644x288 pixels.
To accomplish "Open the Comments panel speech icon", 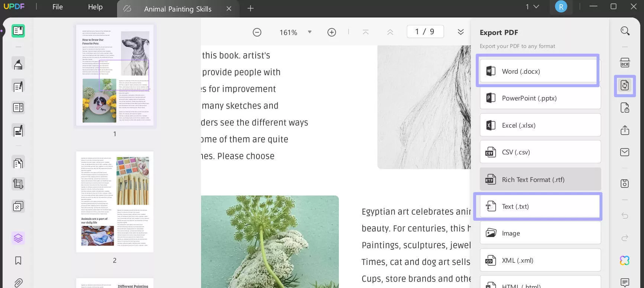I will point(625,283).
